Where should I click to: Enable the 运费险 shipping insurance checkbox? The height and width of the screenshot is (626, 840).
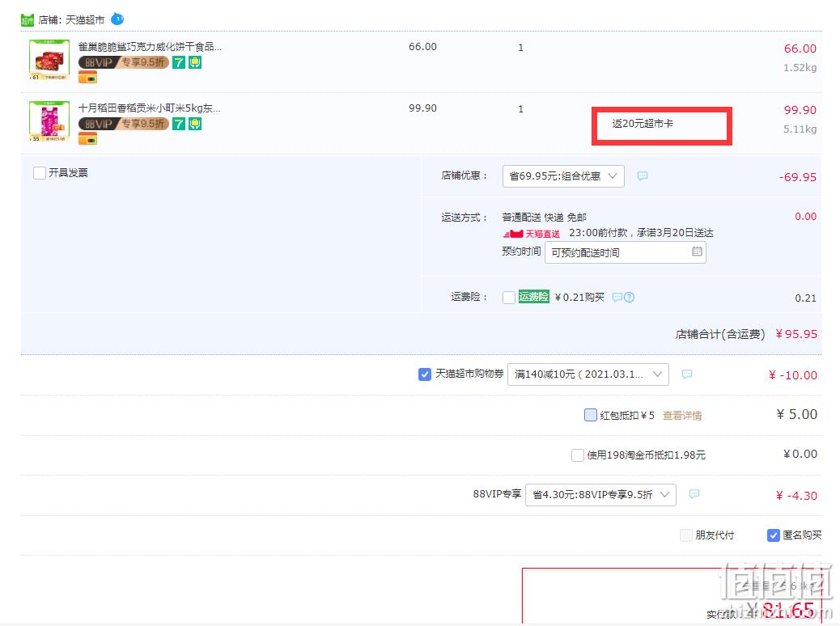pyautogui.click(x=509, y=297)
